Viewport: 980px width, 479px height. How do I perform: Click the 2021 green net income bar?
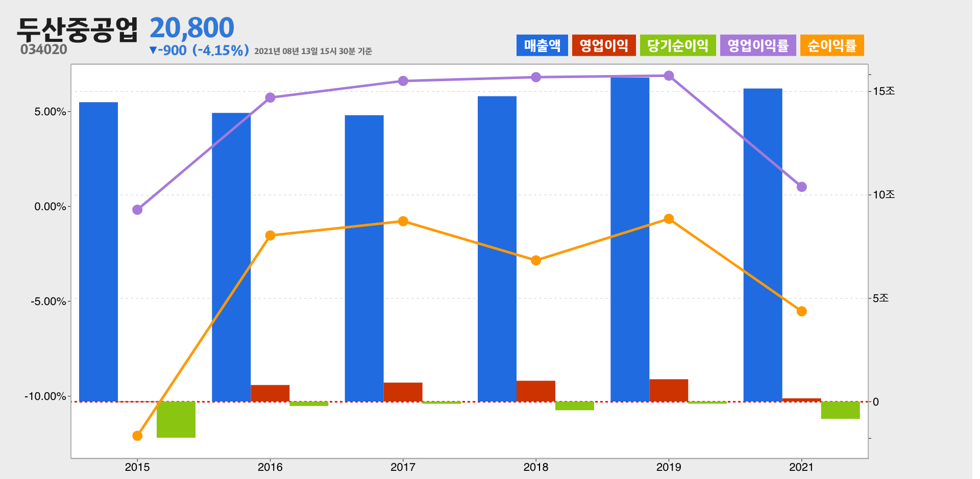[841, 410]
